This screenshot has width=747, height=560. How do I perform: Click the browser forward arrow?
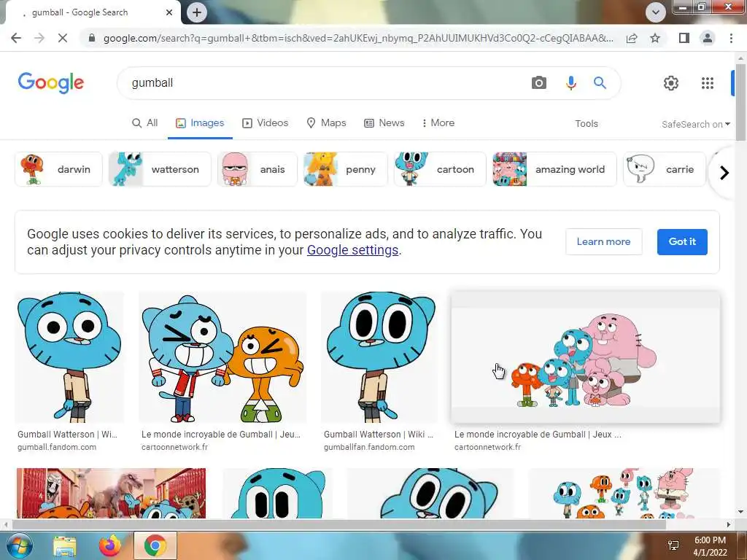[39, 38]
